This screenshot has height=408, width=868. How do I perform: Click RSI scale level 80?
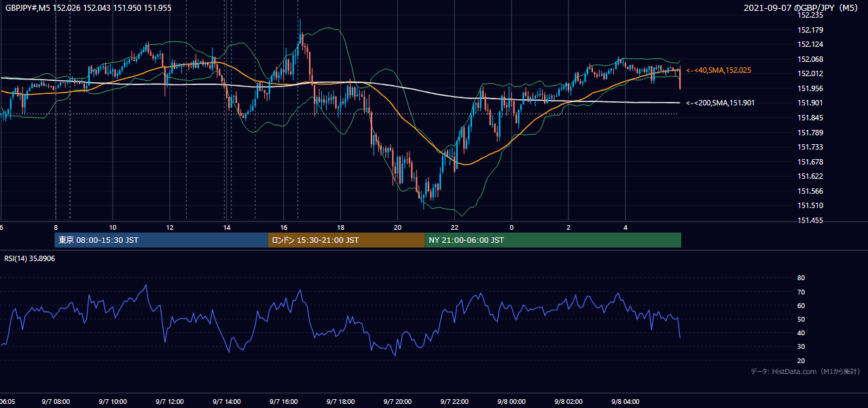(x=801, y=278)
